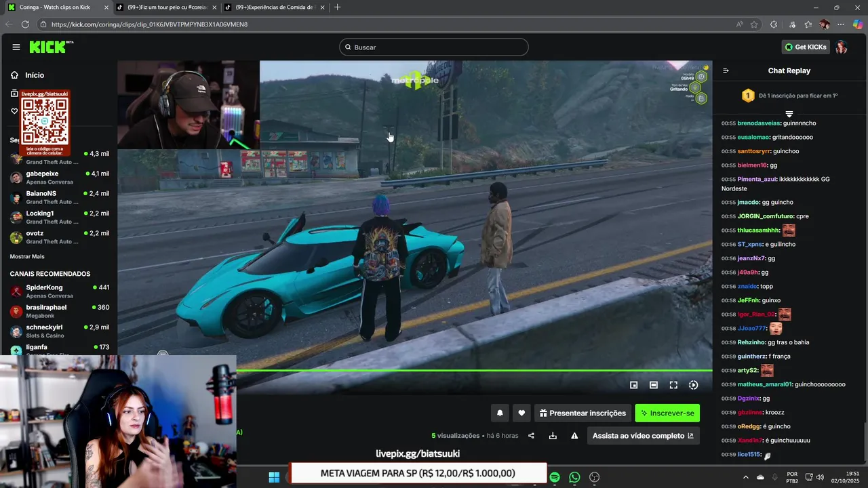Click the autoplay circle icon in the player
This screenshot has width=868, height=488.
click(x=693, y=385)
